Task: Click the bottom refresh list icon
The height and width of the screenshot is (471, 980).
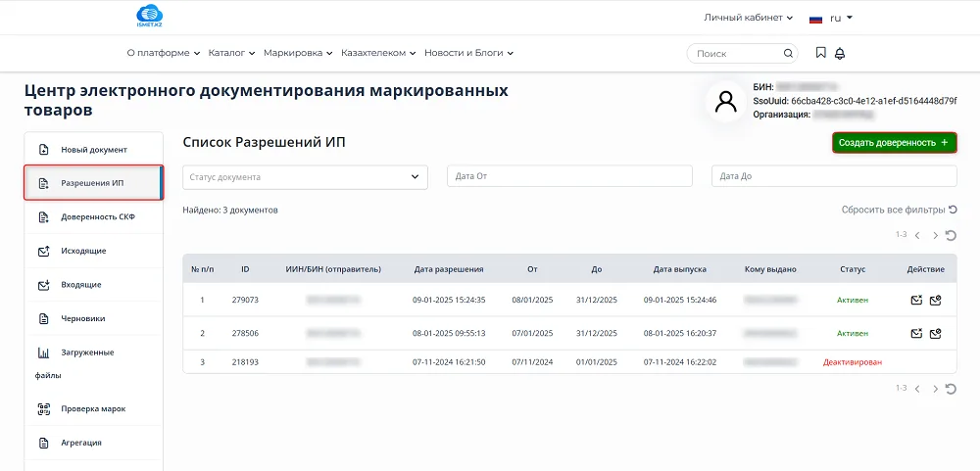Action: pos(951,389)
